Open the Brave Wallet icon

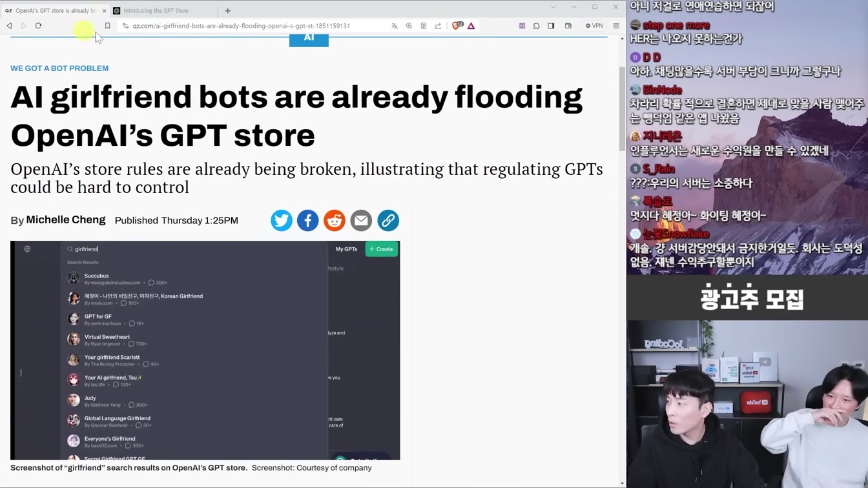pyautogui.click(x=568, y=26)
